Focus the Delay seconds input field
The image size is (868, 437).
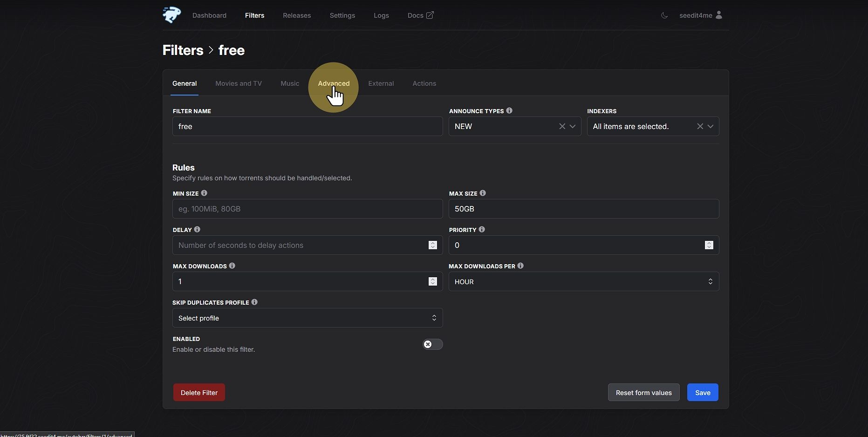(308, 245)
